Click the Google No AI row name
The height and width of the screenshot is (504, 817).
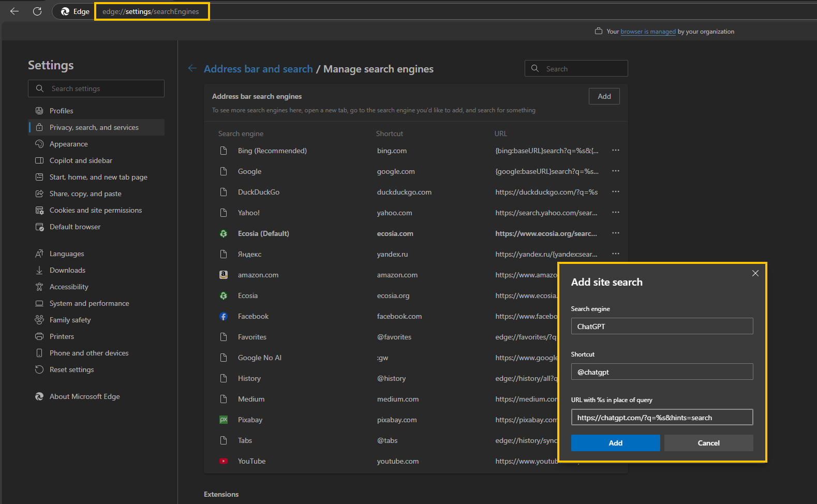click(260, 358)
